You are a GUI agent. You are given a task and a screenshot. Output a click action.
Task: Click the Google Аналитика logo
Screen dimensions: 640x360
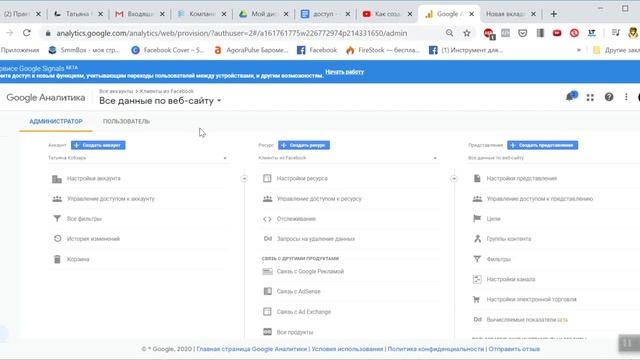click(46, 98)
